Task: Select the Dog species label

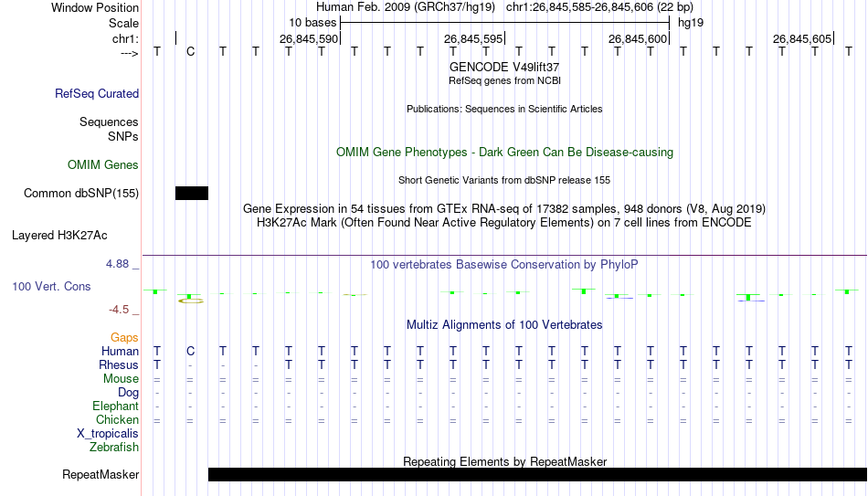Action: 129,393
